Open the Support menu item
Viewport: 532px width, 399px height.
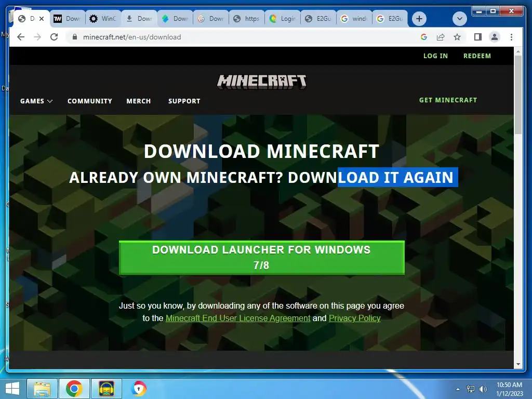tap(184, 101)
